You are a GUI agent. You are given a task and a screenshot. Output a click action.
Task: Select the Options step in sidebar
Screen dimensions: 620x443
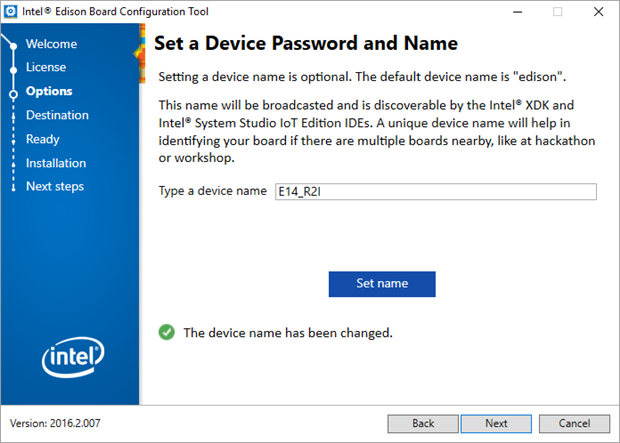pos(49,91)
